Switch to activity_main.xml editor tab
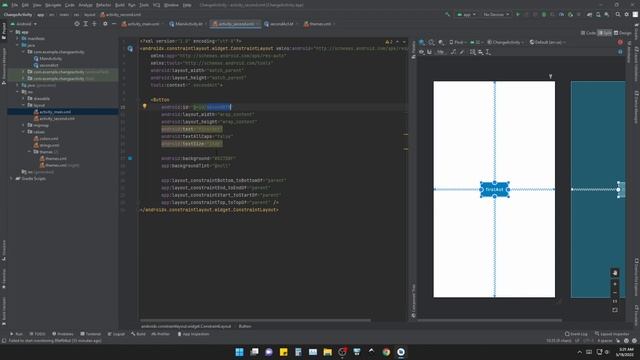The image size is (640, 360). [142, 24]
